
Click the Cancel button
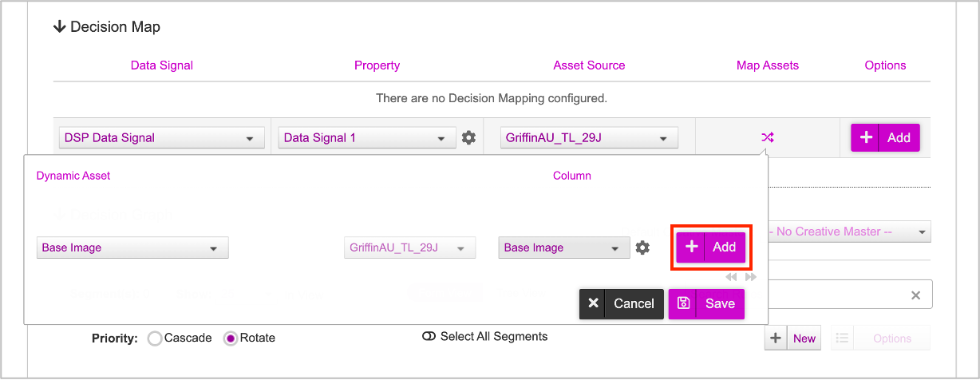tap(622, 303)
